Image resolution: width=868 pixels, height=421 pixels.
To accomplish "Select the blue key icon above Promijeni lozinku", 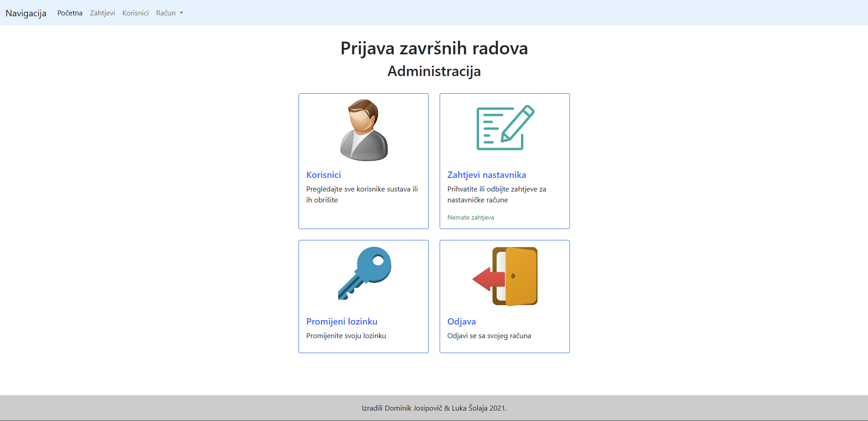I will pyautogui.click(x=363, y=274).
